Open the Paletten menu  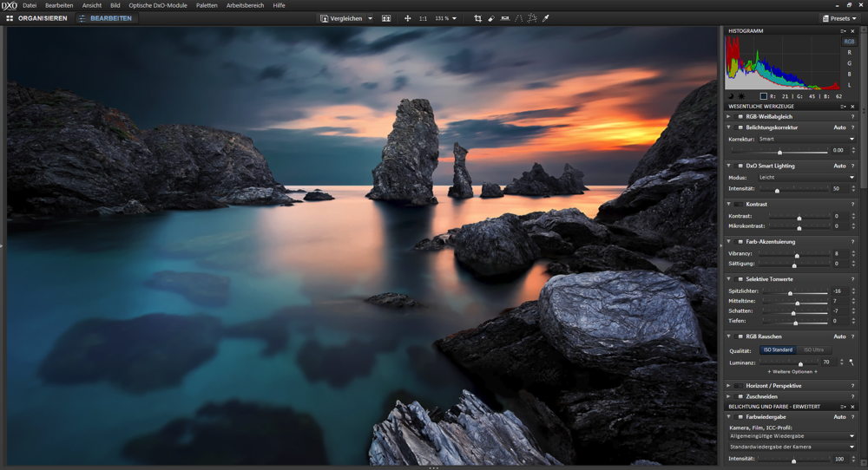[x=207, y=5]
